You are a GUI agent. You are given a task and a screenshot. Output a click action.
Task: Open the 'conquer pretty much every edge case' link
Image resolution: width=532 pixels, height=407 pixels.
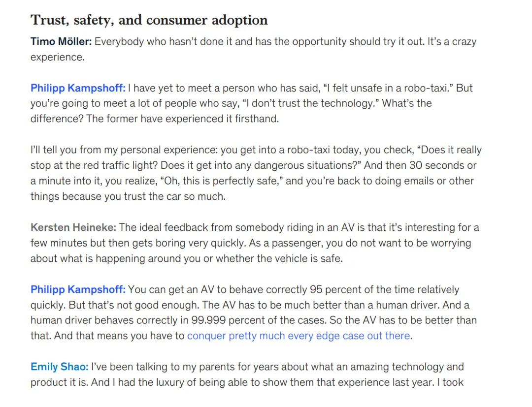[x=299, y=336]
